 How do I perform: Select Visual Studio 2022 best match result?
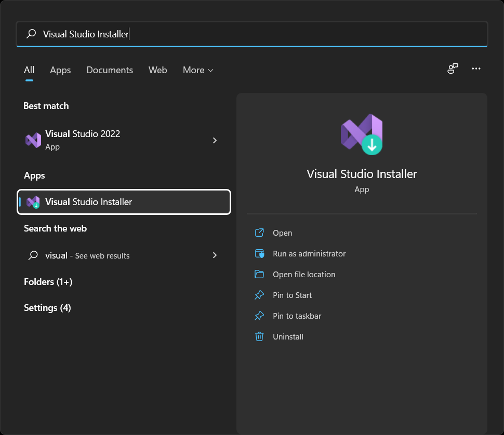(124, 140)
